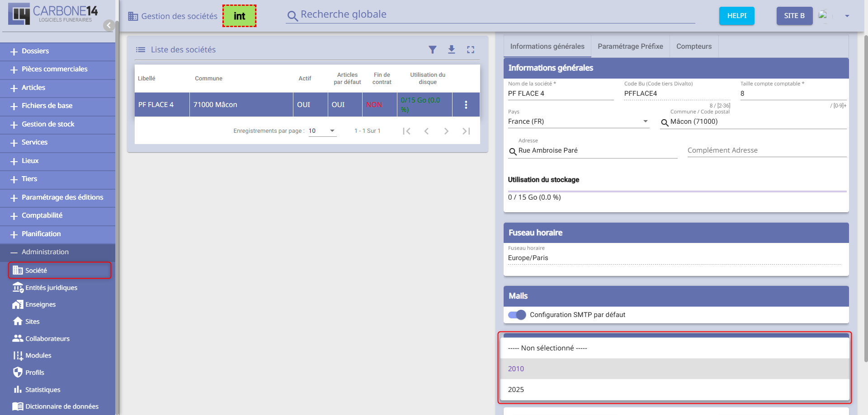868x415 pixels.
Task: Open the Pays dropdown France (FR)
Action: click(x=579, y=121)
